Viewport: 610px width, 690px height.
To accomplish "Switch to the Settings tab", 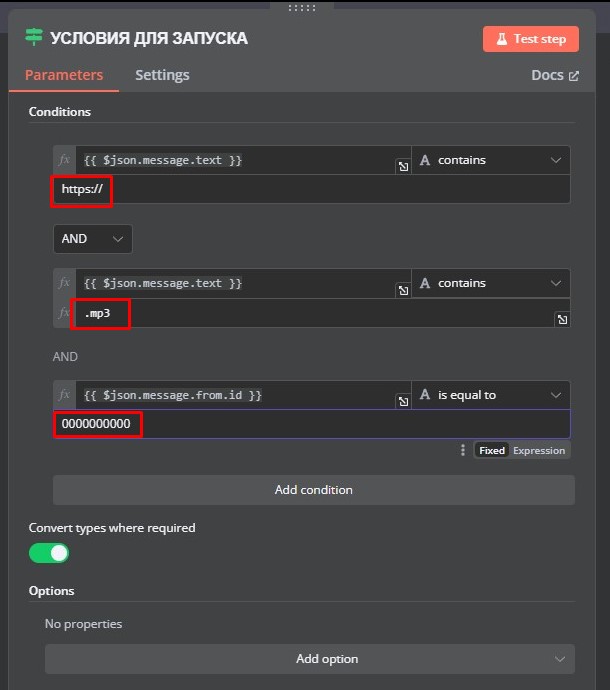I will coord(162,75).
